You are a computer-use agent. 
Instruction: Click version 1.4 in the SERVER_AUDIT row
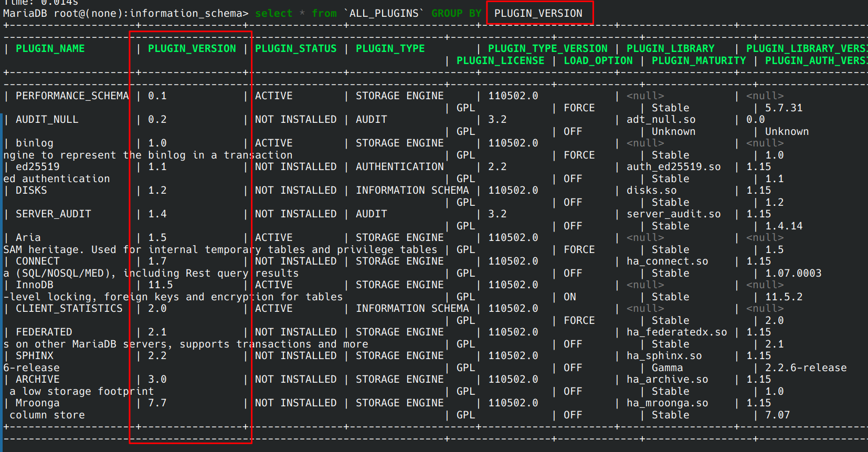[157, 214]
